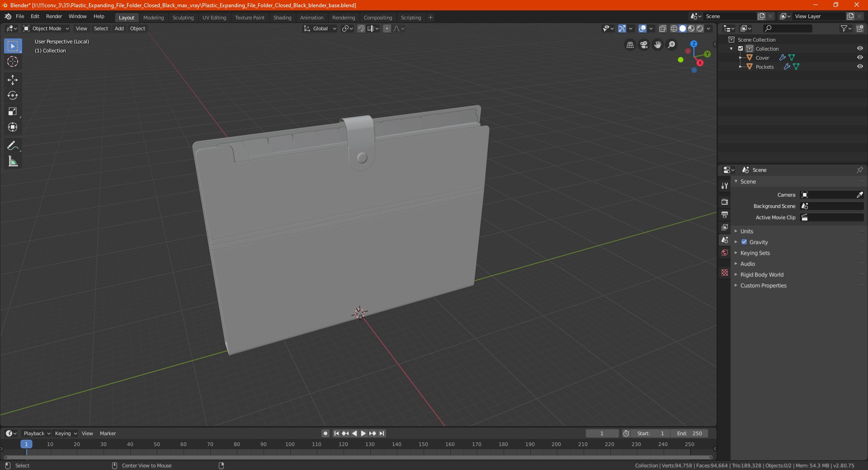Open the Playback dropdown
Screen dimensions: 868x470
tap(37, 433)
